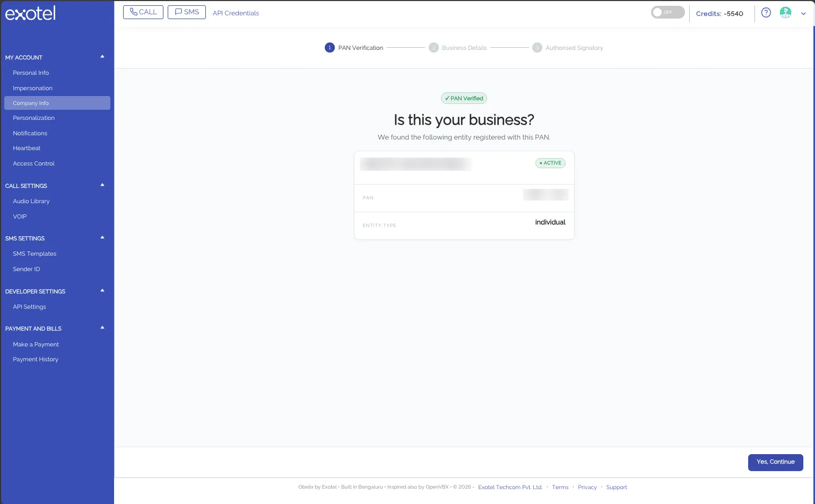Collapse the DEVELOPER SETTINGS section
Viewport: 815px width, 504px height.
point(102,290)
